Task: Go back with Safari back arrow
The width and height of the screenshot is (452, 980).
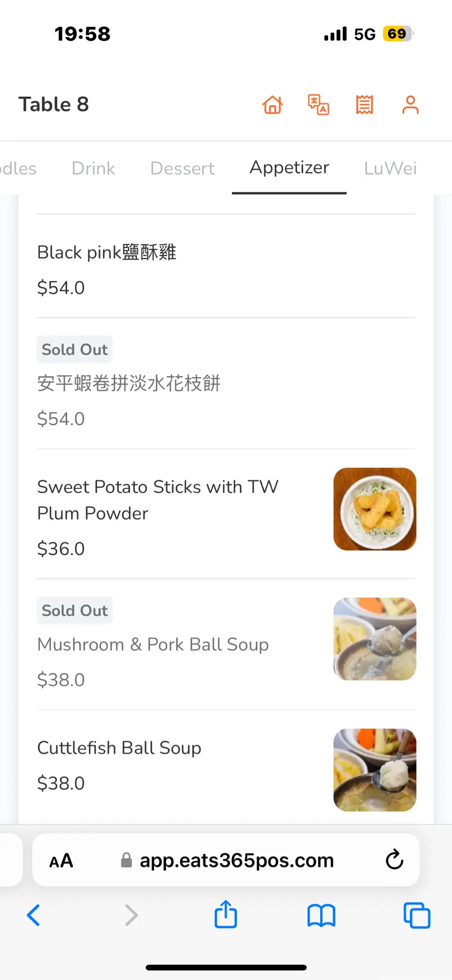Action: tap(34, 915)
